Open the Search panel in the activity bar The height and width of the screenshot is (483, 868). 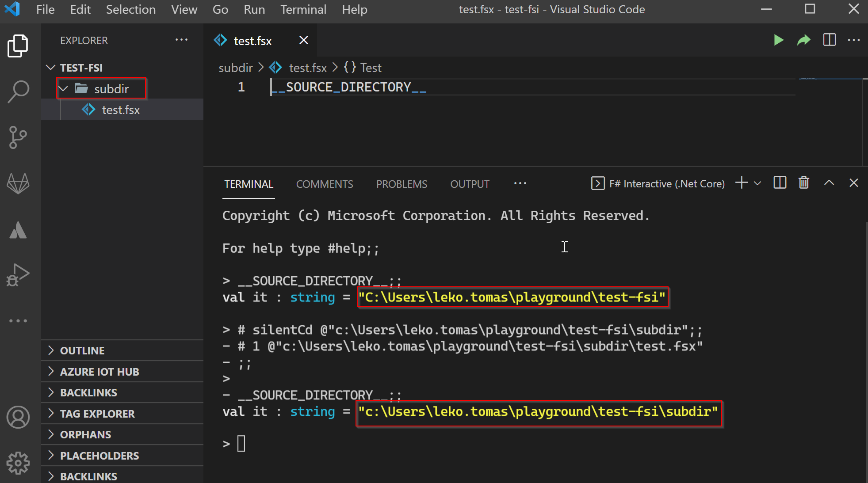point(18,91)
